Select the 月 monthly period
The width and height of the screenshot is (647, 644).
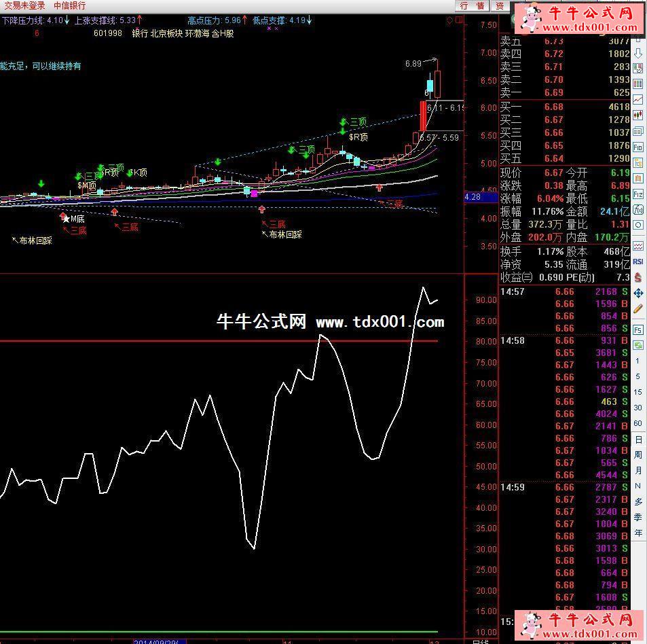[x=638, y=471]
